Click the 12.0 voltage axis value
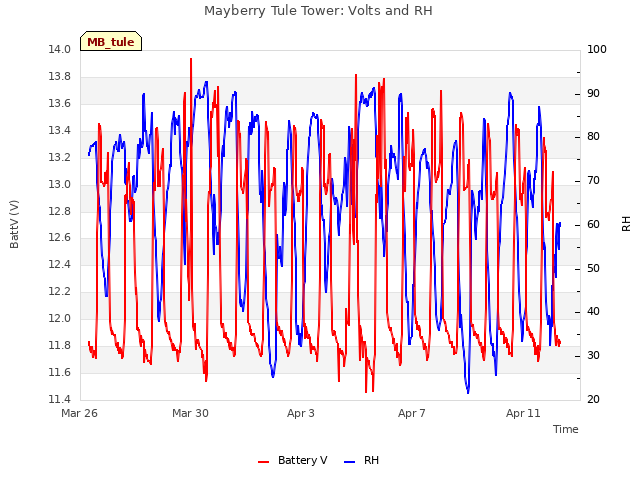 [x=60, y=318]
